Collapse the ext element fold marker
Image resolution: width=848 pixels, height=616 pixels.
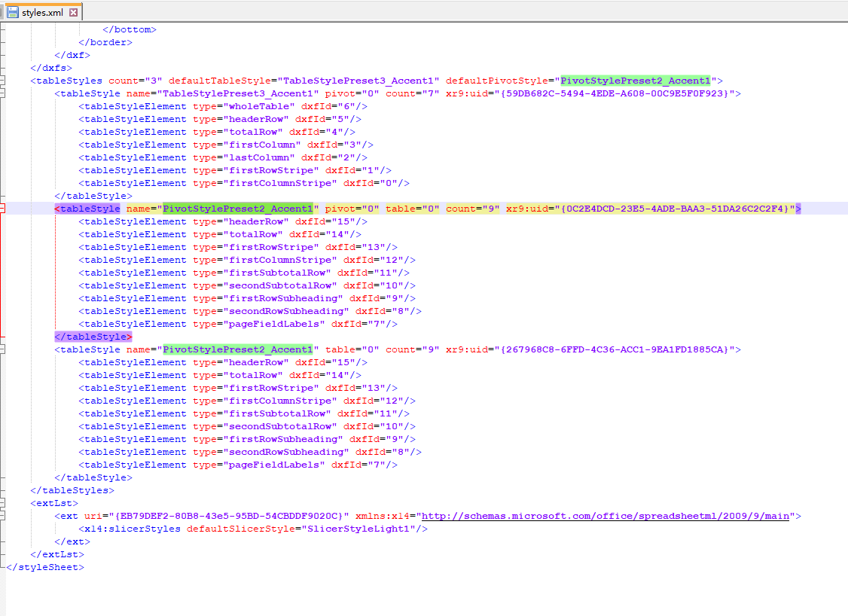(x=3, y=516)
